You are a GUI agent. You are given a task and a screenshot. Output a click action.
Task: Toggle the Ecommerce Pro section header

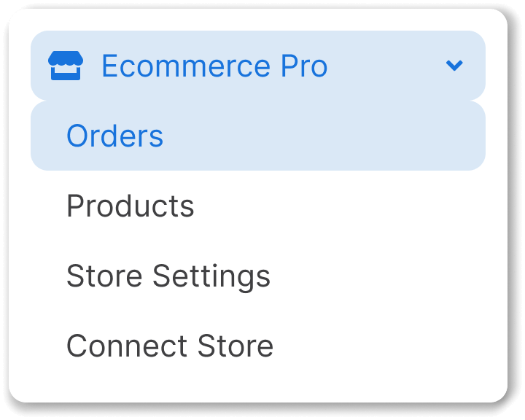pyautogui.click(x=258, y=66)
